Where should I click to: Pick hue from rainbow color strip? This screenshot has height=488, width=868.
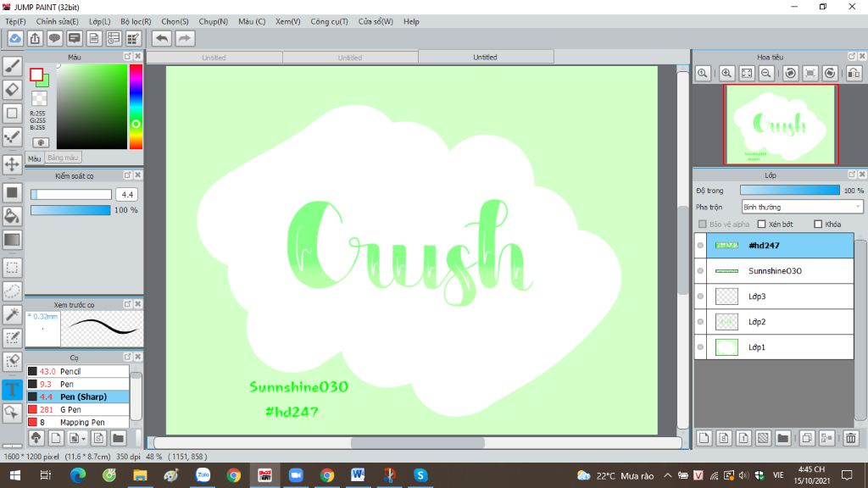pos(136,106)
